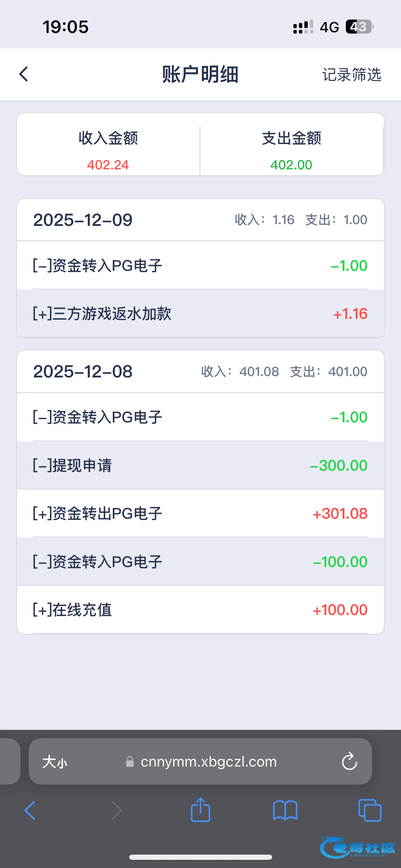Viewport: 401px width, 868px height.
Task: Open the 资金转出PG电子 +301.08 record
Action: (x=200, y=513)
